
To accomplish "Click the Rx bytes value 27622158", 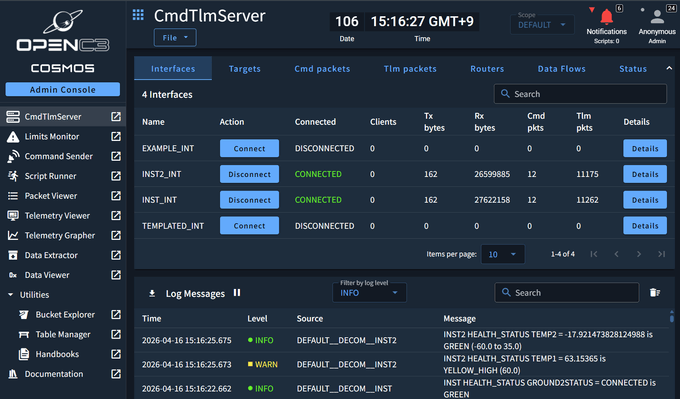I will pyautogui.click(x=492, y=200).
